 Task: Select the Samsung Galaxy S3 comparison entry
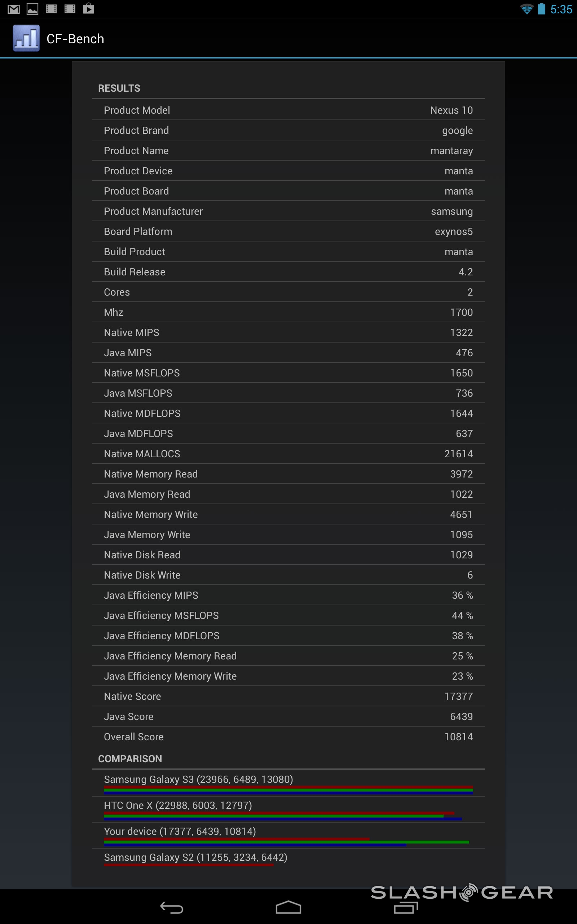(288, 783)
